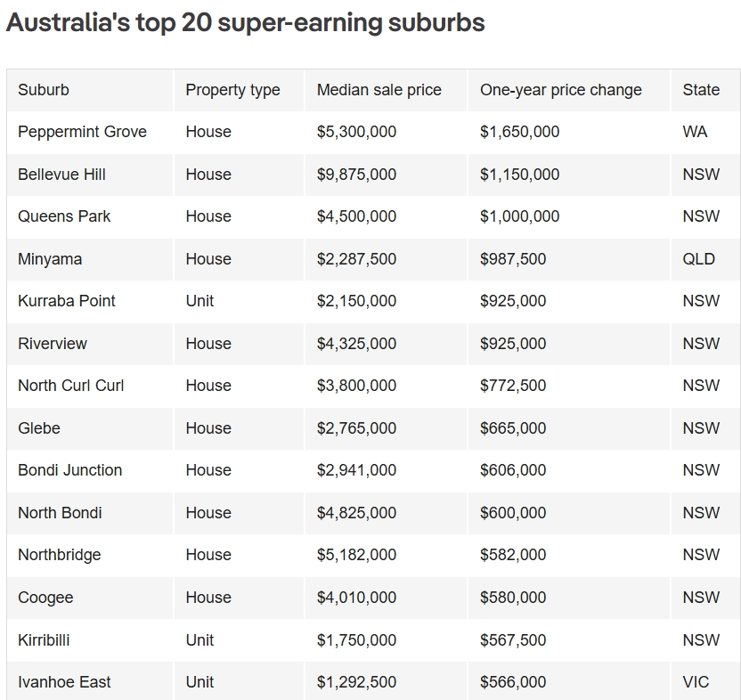Click the table title heading

coord(245,22)
